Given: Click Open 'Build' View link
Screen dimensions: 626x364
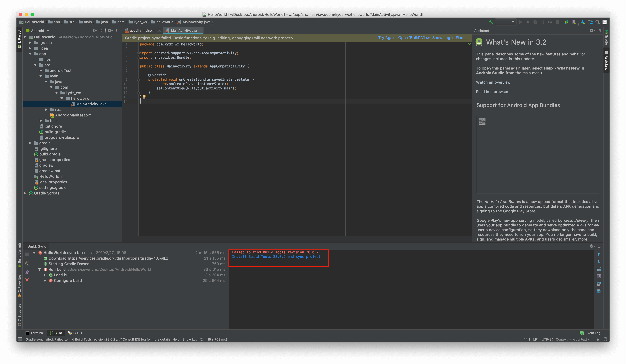Looking at the screenshot, I should coord(414,38).
